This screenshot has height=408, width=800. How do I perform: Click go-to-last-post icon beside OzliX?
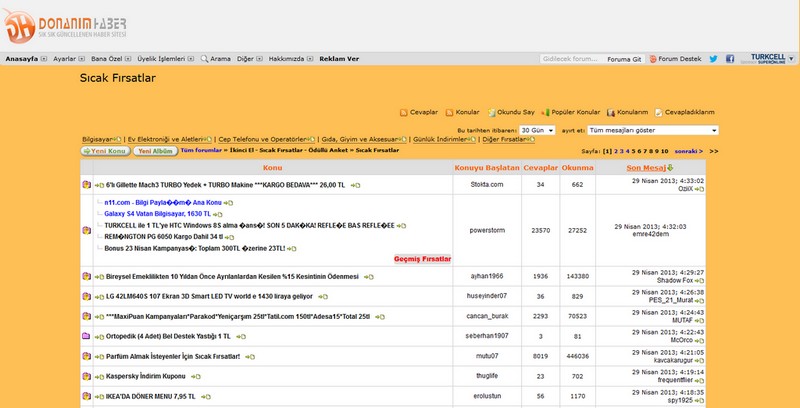pyautogui.click(x=699, y=189)
